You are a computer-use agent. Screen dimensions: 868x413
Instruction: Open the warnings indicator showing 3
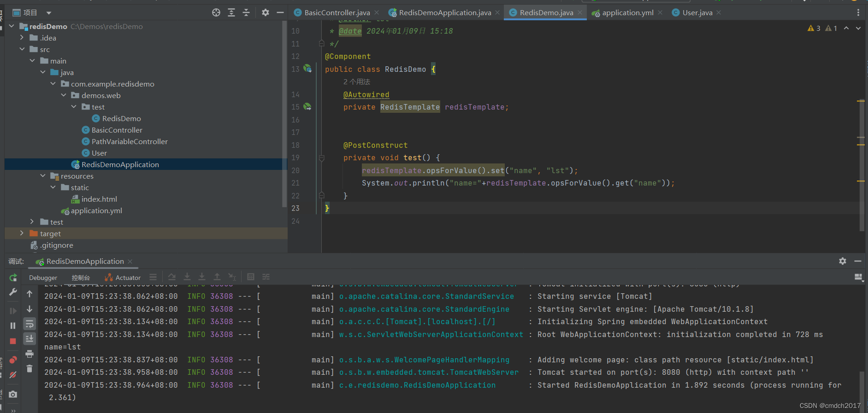click(814, 28)
